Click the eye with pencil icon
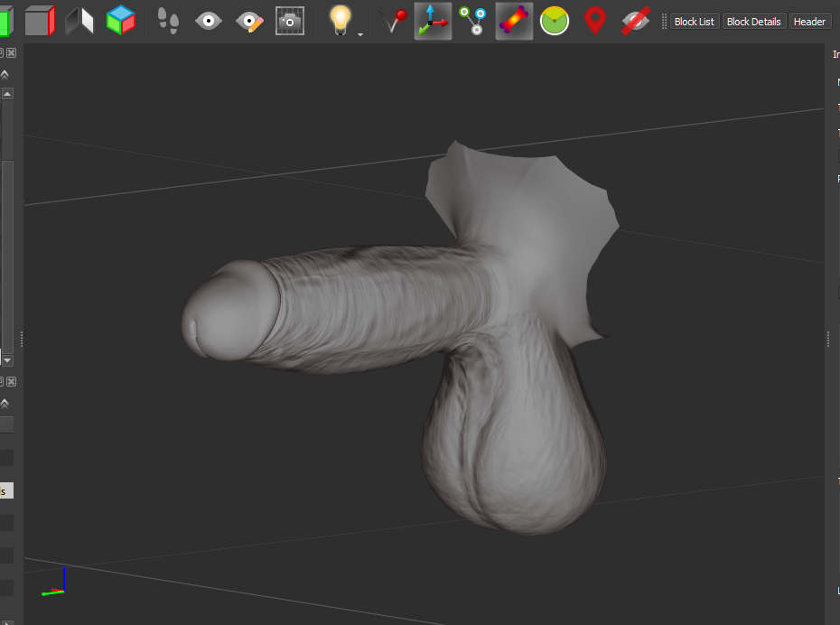This screenshot has width=840, height=625. coord(249,22)
